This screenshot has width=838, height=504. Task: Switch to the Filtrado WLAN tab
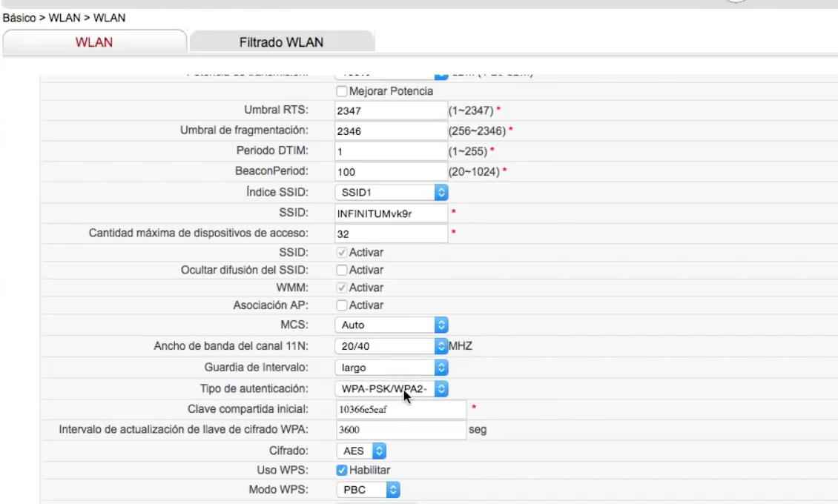(281, 42)
